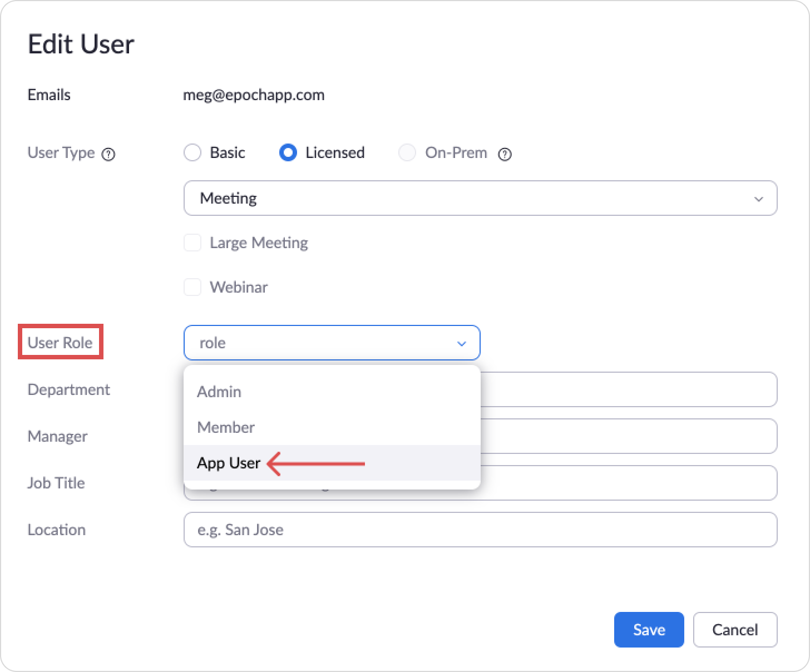This screenshot has height=672, width=810.
Task: Open the role selection dropdown
Action: click(332, 343)
